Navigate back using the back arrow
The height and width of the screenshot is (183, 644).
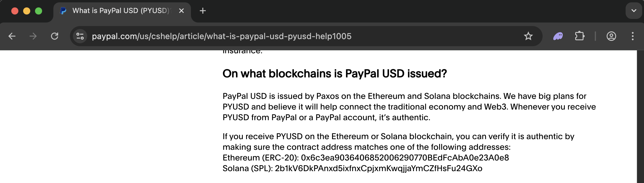(12, 36)
